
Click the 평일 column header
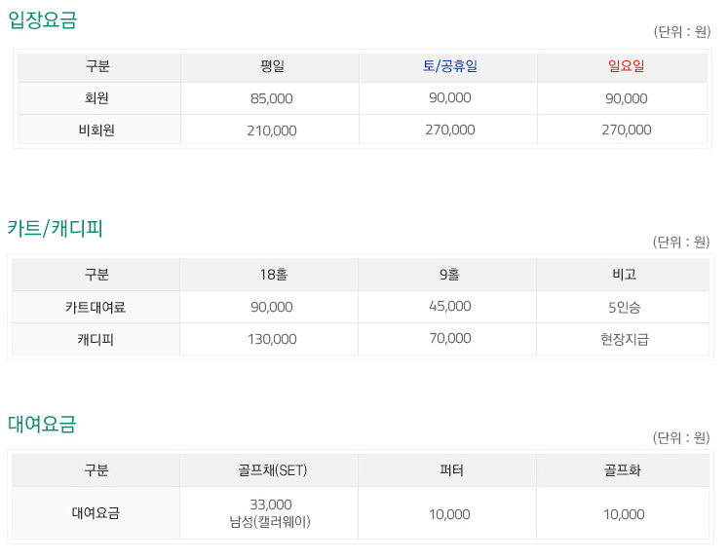pos(272,66)
